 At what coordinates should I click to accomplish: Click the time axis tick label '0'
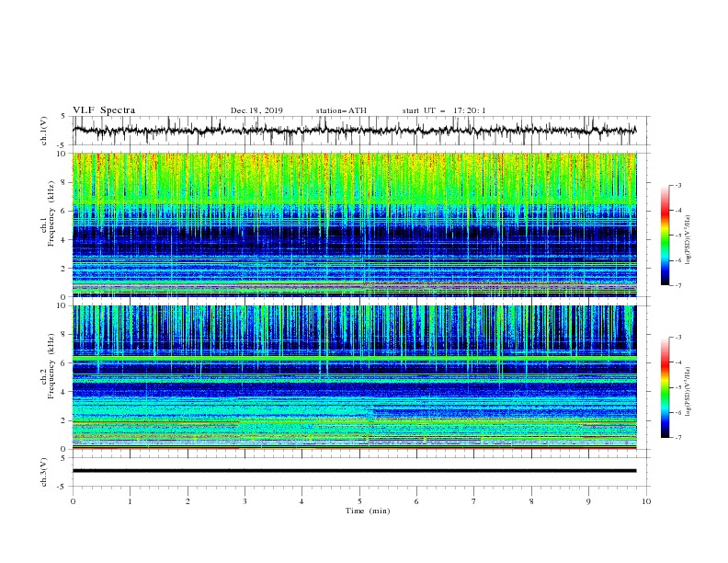(x=73, y=501)
